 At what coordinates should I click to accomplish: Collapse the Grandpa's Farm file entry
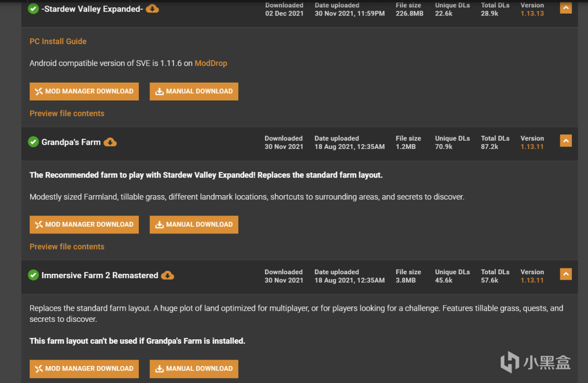(x=566, y=140)
